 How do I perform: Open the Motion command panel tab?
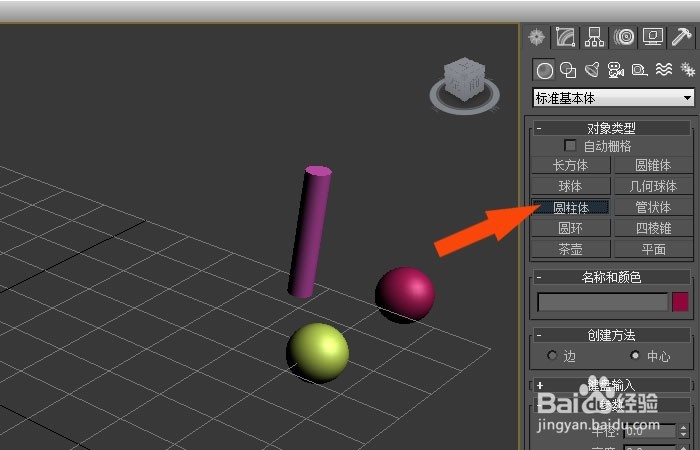(624, 37)
